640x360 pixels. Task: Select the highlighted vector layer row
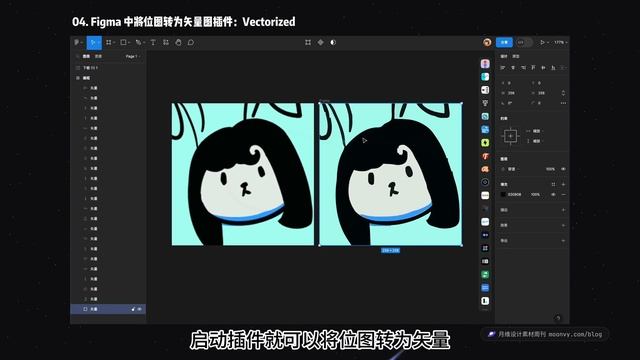tap(108, 309)
